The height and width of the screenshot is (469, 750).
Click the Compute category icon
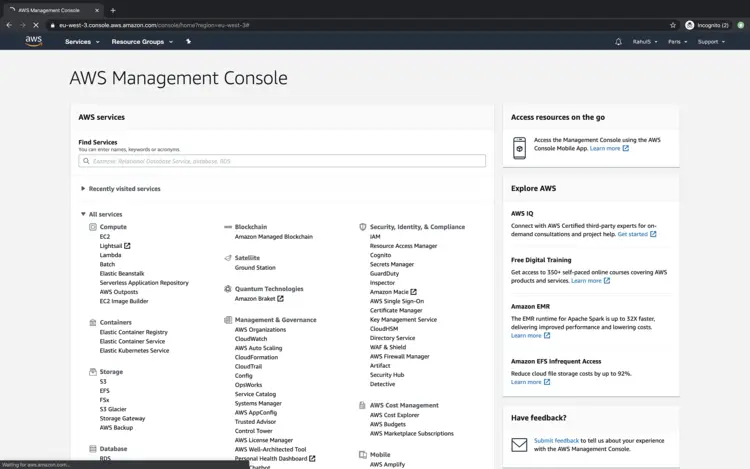pos(93,227)
